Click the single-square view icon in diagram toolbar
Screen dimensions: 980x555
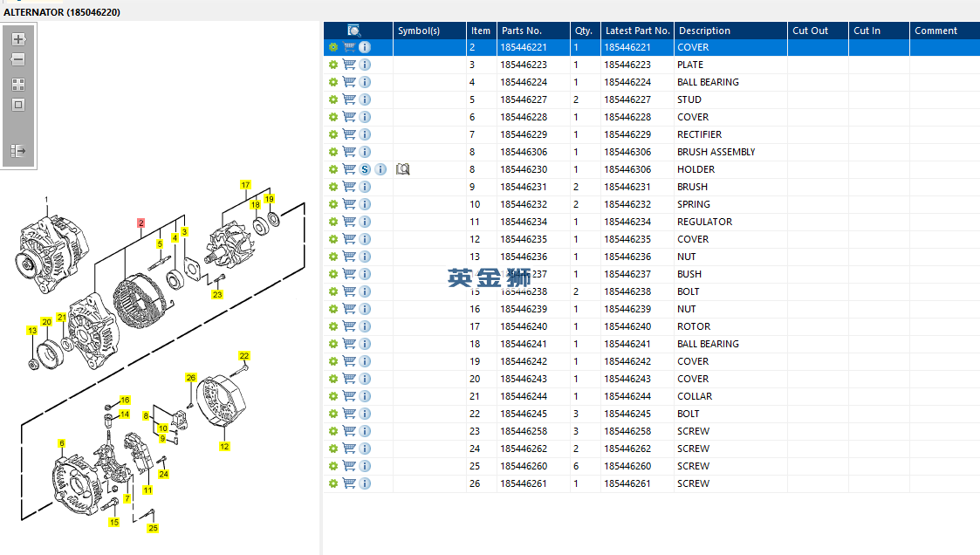pos(18,105)
